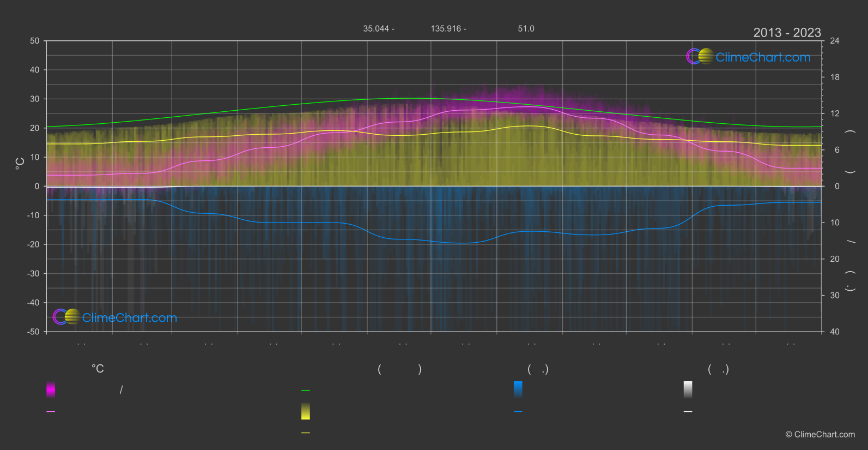Select the latitude value 35.044

[x=377, y=28]
